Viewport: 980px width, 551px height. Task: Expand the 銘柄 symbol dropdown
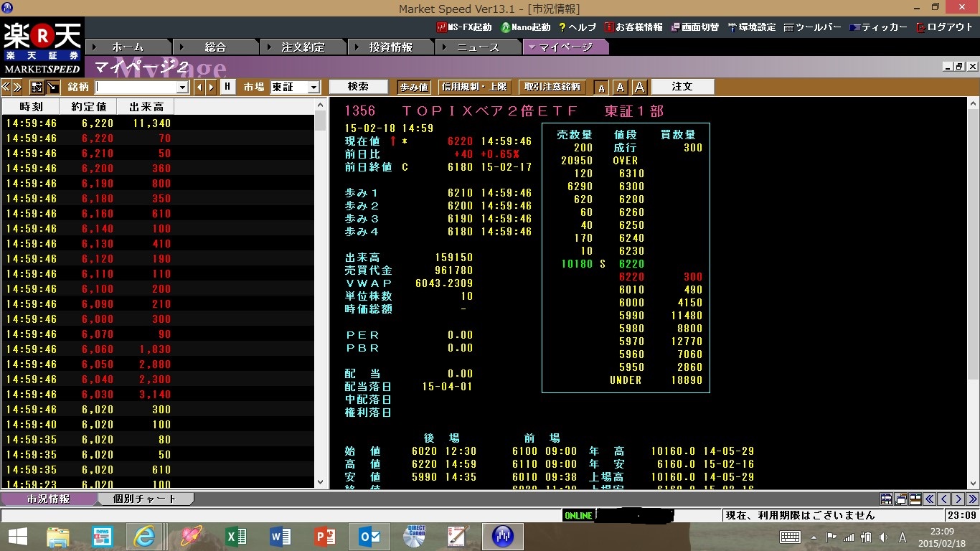pos(182,88)
